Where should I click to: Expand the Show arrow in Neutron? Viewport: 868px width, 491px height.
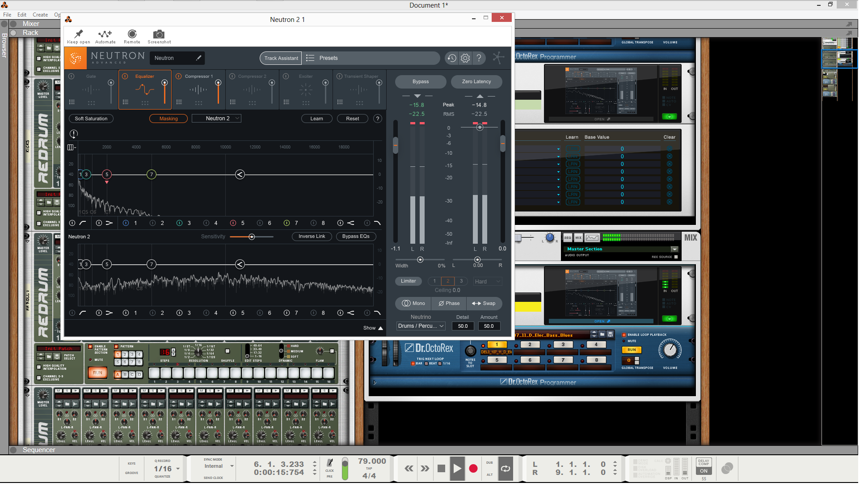[x=380, y=328]
